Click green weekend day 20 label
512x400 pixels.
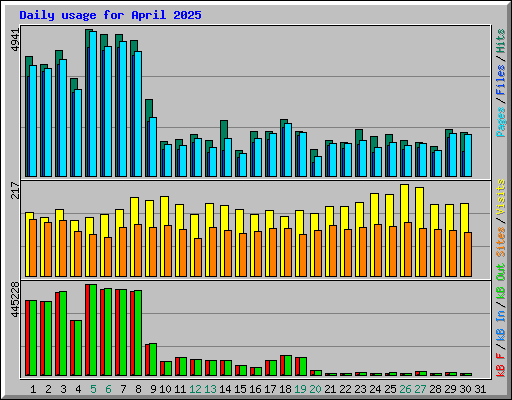pos(315,389)
